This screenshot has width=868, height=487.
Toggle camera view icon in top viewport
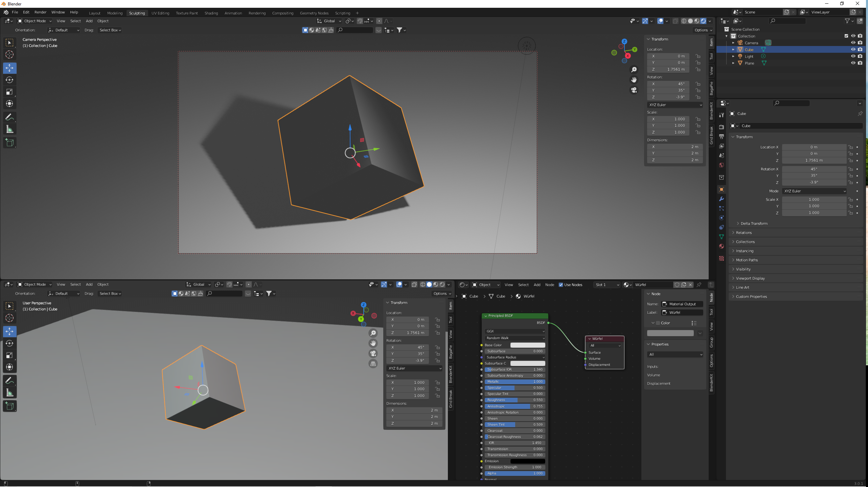click(x=634, y=90)
